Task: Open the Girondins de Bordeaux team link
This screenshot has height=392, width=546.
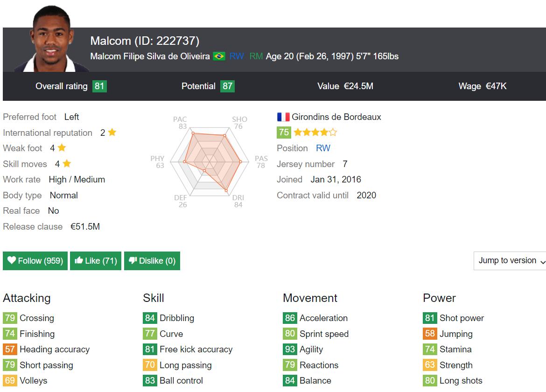Action: [336, 117]
